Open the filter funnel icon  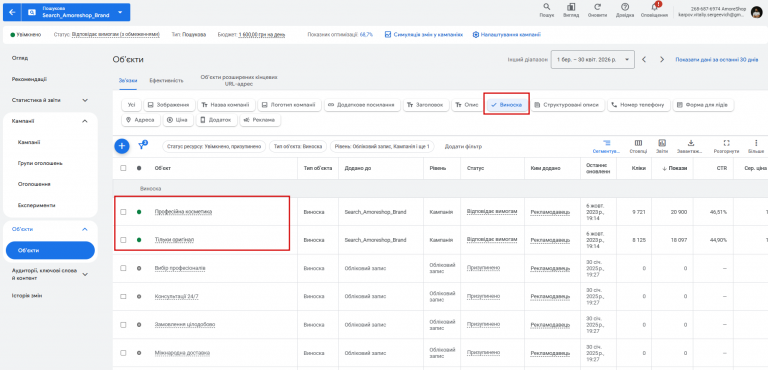click(x=142, y=146)
